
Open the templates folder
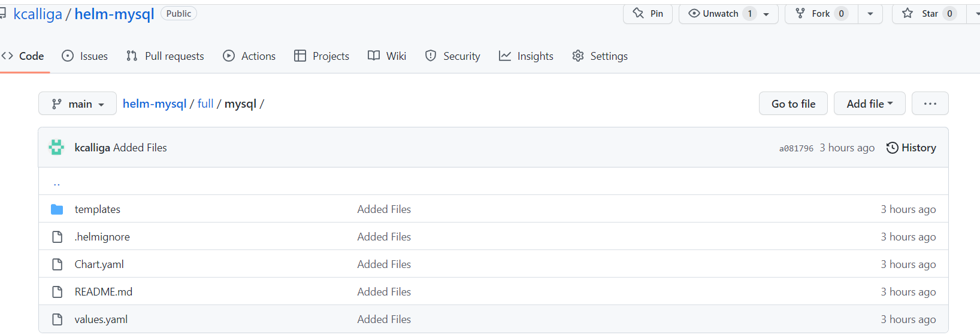pyautogui.click(x=97, y=209)
